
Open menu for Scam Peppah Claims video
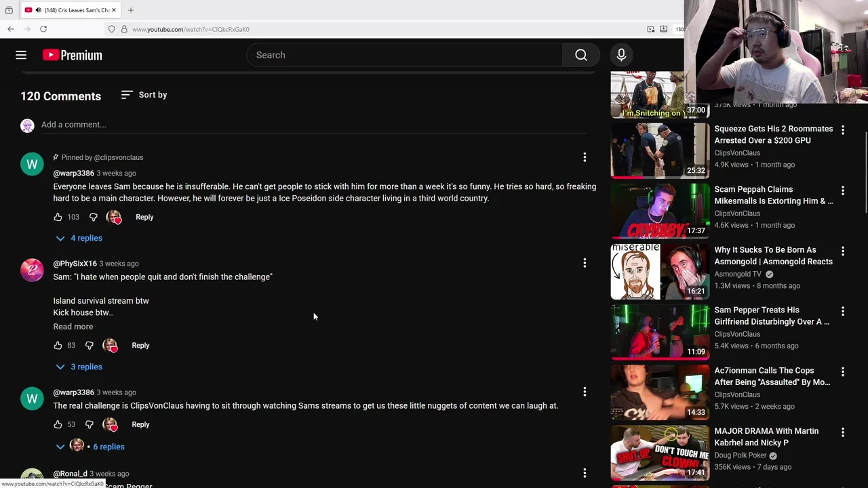843,190
